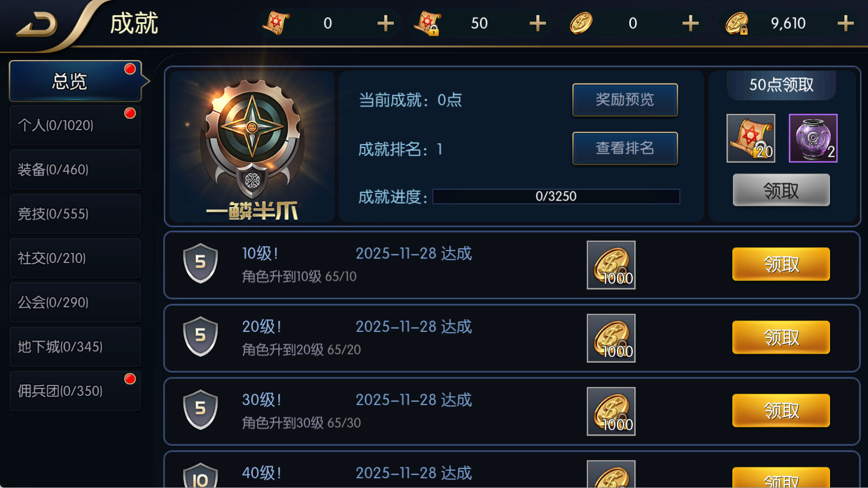Click the gray 领取 under 50点领取

[781, 190]
